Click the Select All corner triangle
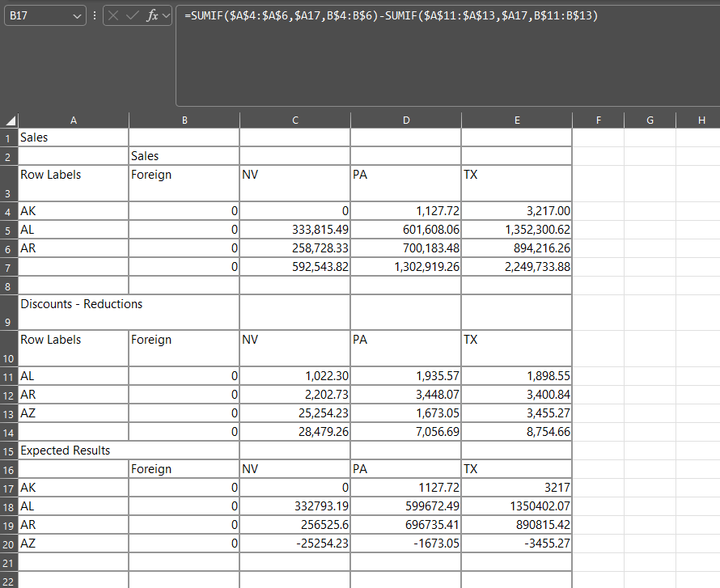Viewport: 720px width, 588px height. click(11, 121)
